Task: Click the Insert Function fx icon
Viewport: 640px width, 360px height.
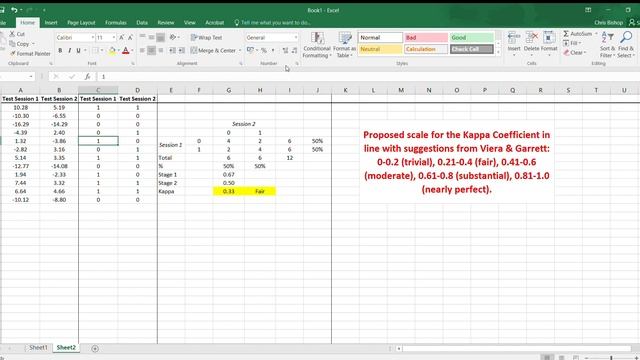Action: click(x=87, y=77)
